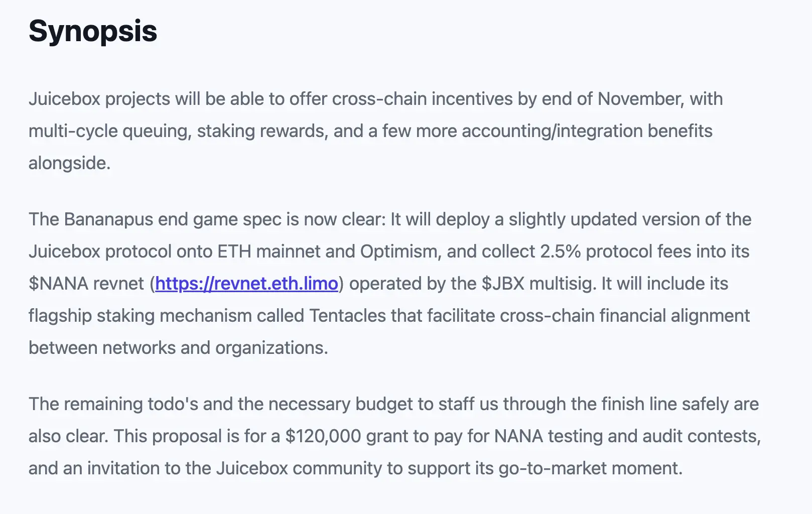Open the revnet.eth.limo link
Viewport: 812px width, 514px height.
click(x=246, y=284)
